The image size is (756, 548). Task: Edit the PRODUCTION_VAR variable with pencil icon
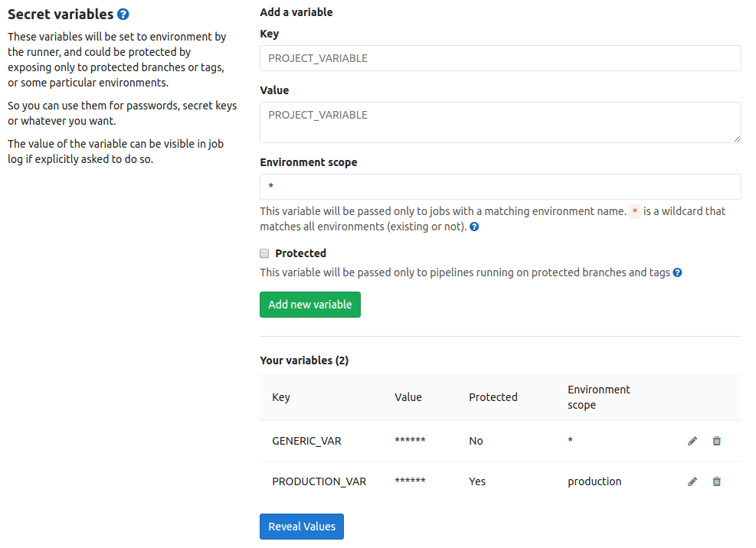pos(692,481)
